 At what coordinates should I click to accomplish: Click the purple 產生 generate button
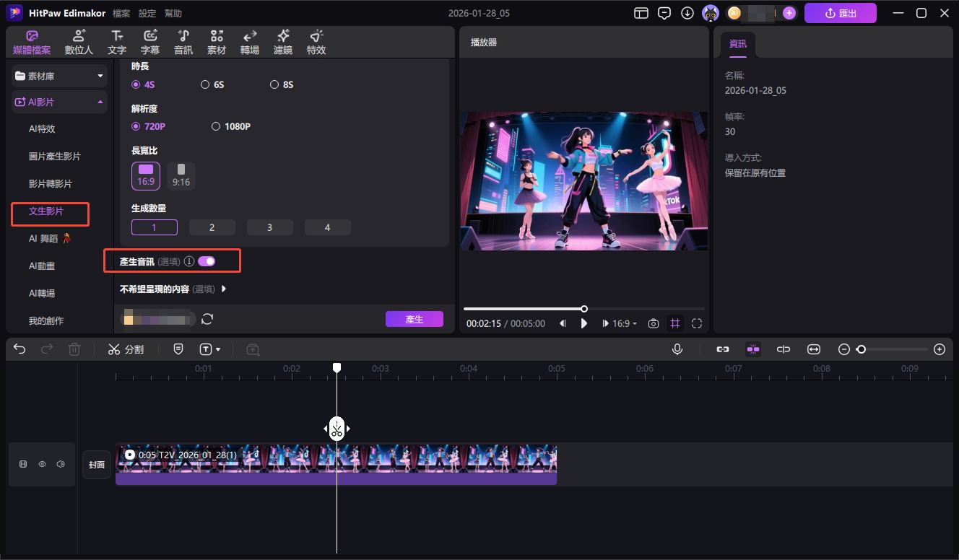(x=414, y=319)
